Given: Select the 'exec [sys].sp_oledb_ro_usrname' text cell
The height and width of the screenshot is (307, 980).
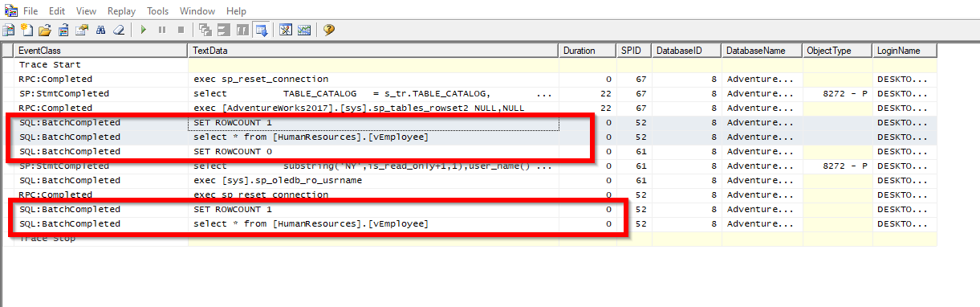Looking at the screenshot, I should coord(373,180).
